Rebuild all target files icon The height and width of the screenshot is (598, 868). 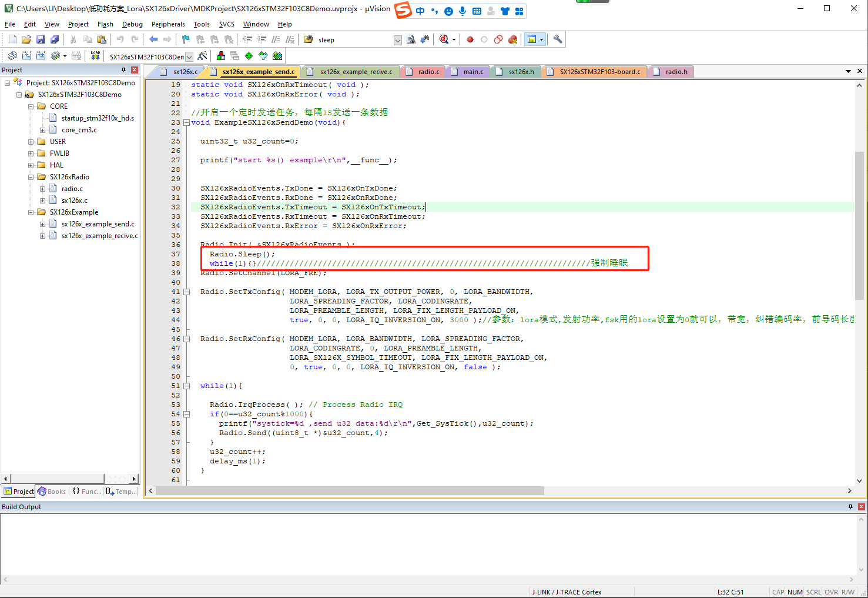[41, 56]
